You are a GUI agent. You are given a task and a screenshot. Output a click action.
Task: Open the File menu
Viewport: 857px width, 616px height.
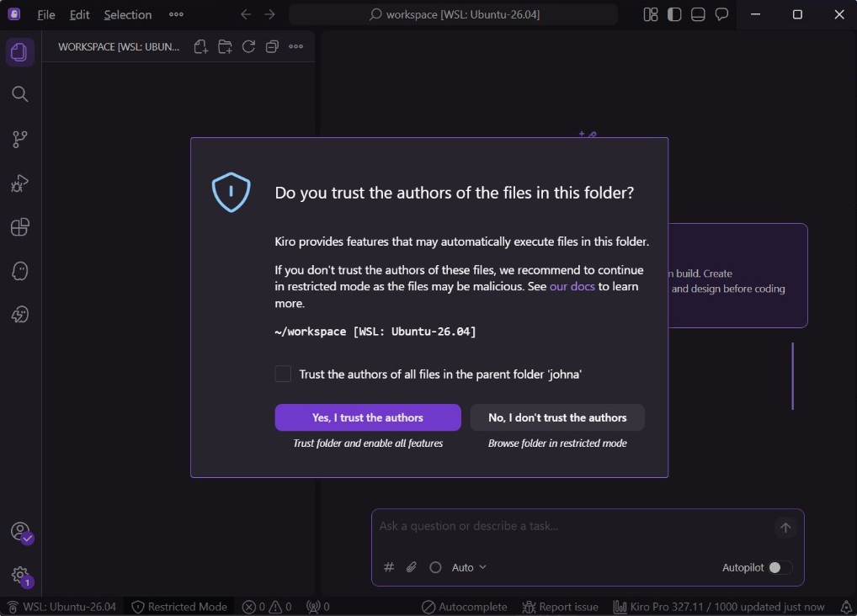click(x=46, y=15)
